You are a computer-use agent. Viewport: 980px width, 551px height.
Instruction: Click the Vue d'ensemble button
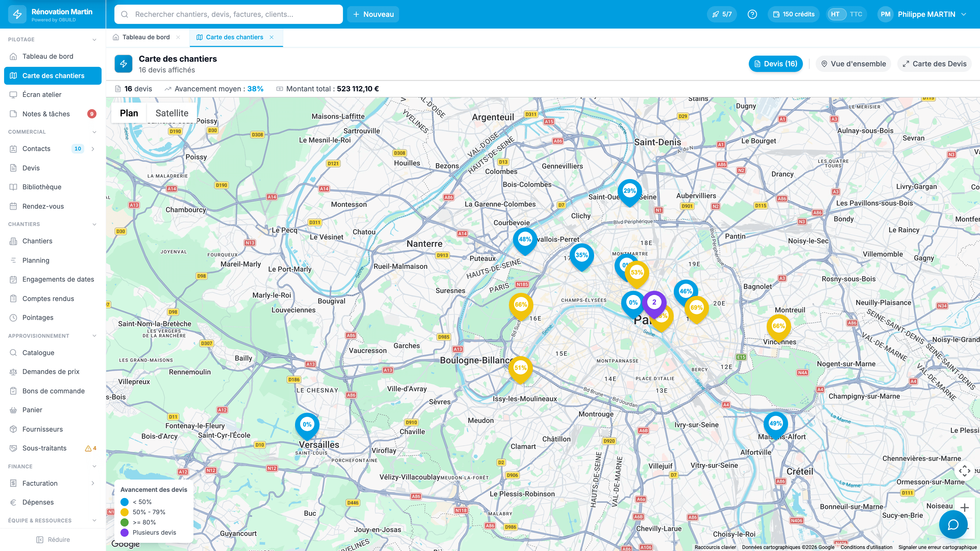pos(853,64)
